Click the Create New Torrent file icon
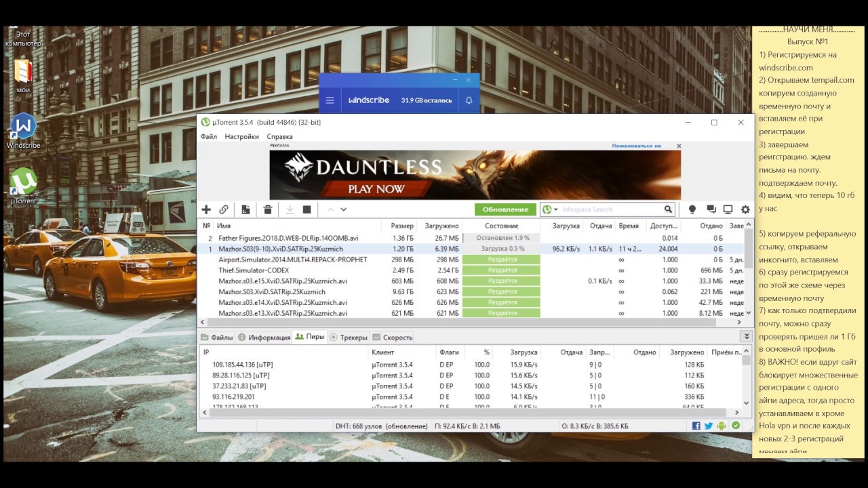 coord(245,209)
